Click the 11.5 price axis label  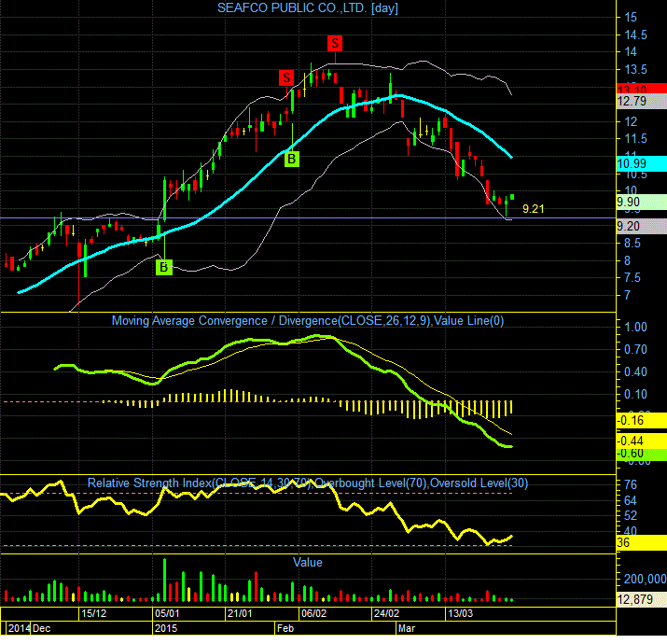[635, 139]
